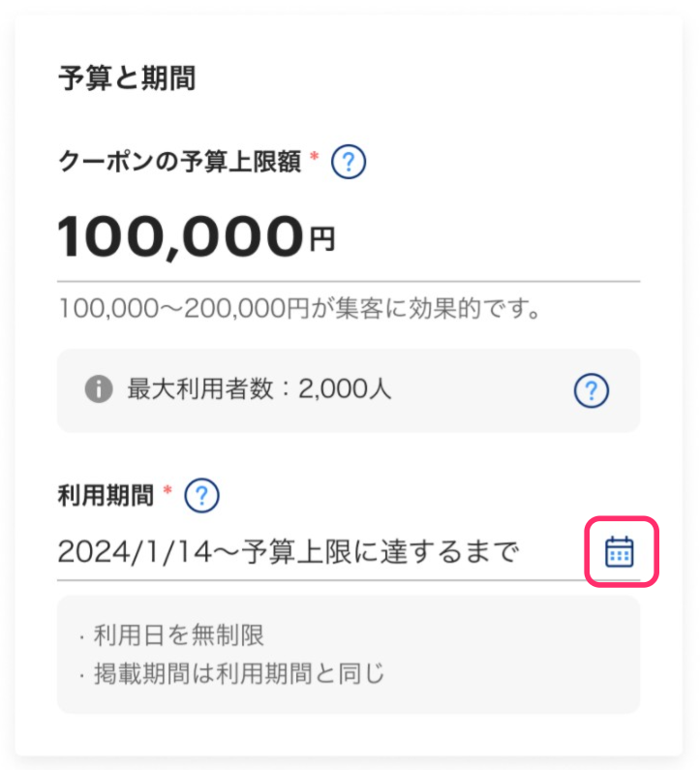Click the 100,000〜200,000円 hint text

tap(299, 309)
